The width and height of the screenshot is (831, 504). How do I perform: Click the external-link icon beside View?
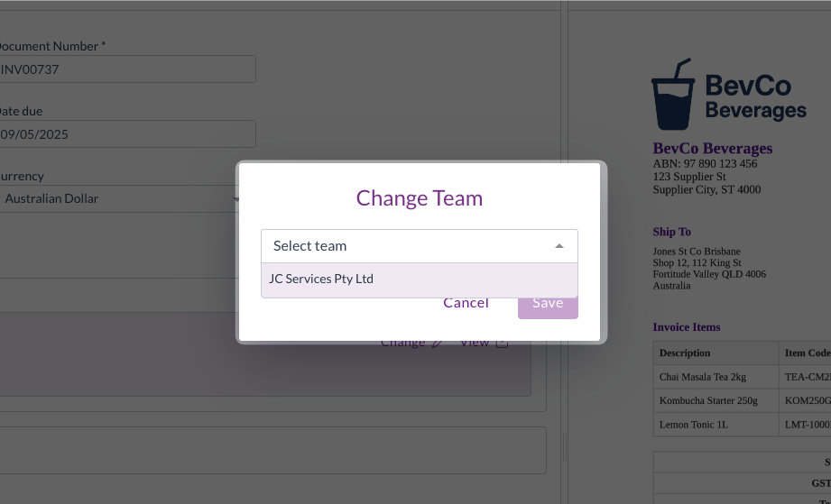(x=503, y=343)
